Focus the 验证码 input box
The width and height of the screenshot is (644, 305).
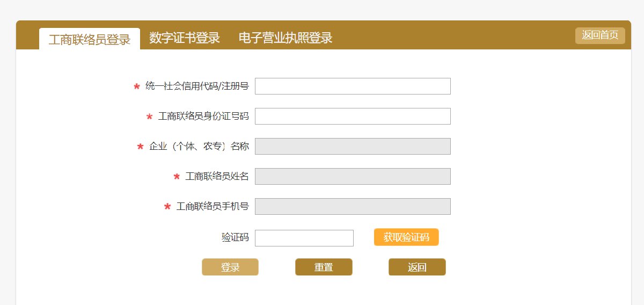(x=304, y=238)
